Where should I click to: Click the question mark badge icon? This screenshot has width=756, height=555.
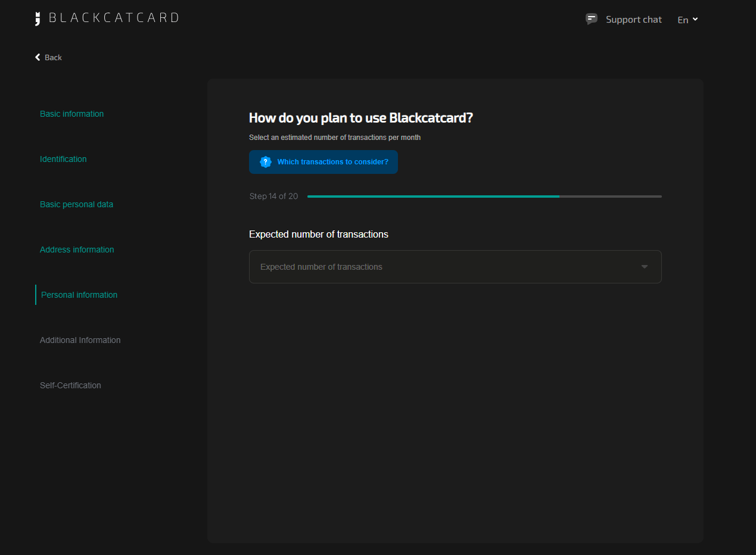click(266, 162)
